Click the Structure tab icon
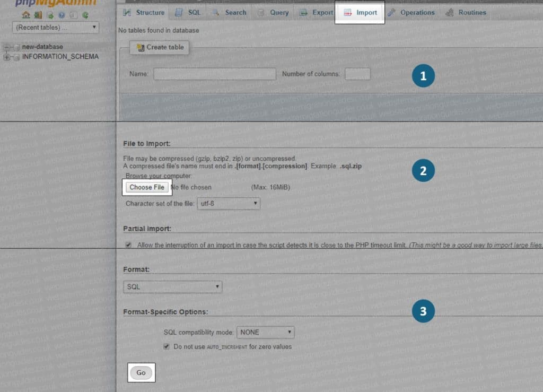The image size is (543, 392). [x=127, y=13]
